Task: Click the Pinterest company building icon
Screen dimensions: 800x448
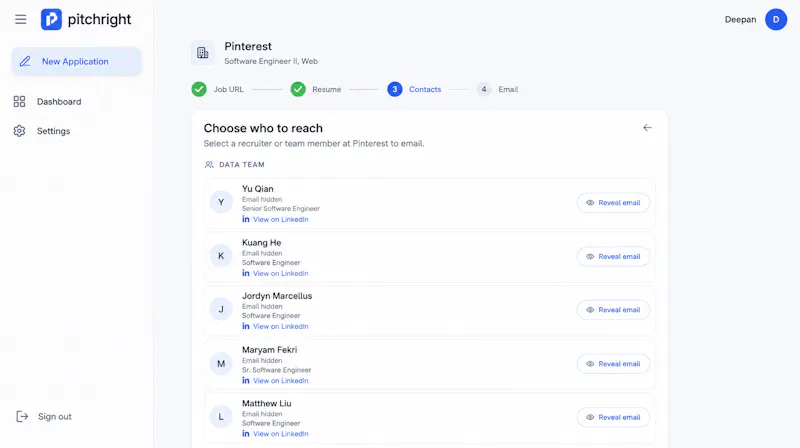Action: 203,53
